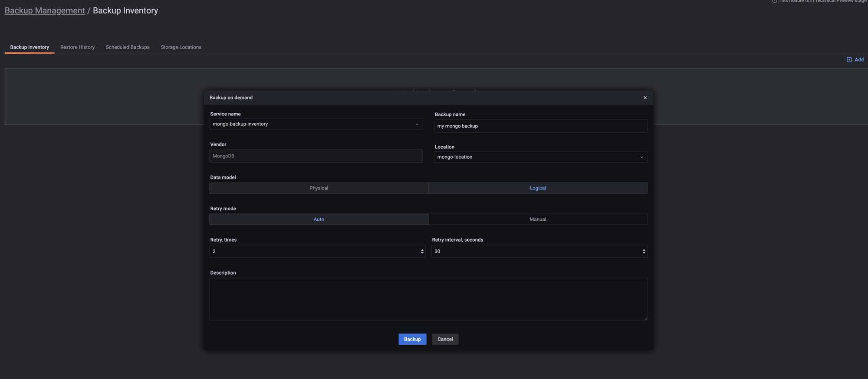Adjust the Retry interval seconds stepper
Screen dimensions: 868x379
click(644, 252)
